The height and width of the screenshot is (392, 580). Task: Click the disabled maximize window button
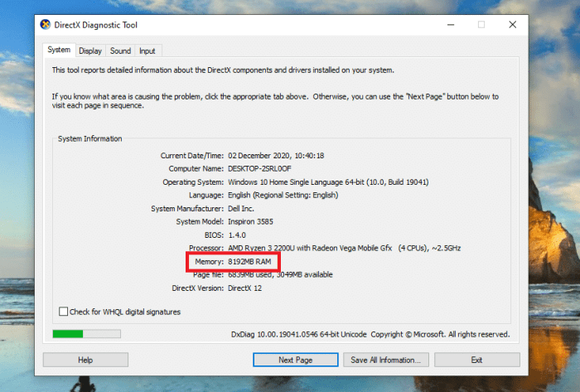[x=481, y=25]
